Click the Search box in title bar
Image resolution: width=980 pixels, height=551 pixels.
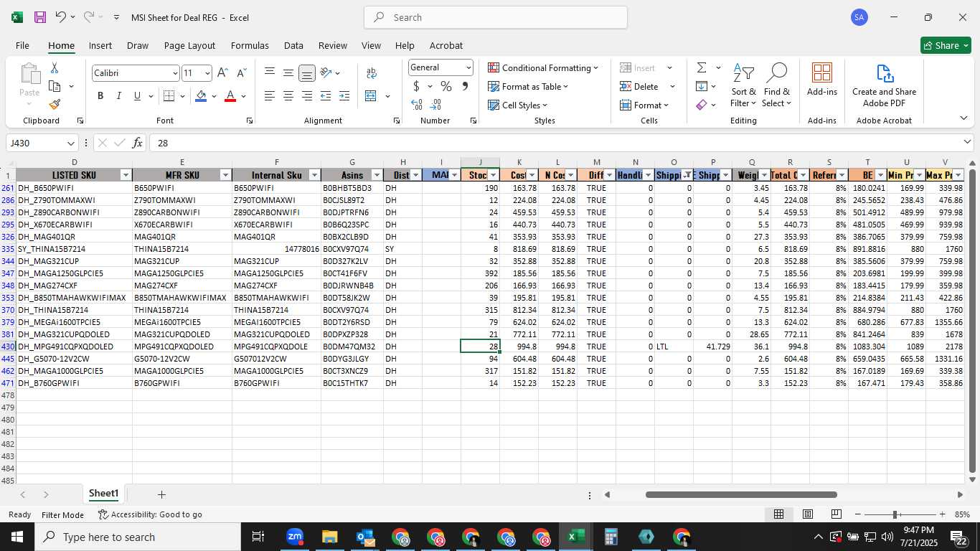click(x=496, y=17)
